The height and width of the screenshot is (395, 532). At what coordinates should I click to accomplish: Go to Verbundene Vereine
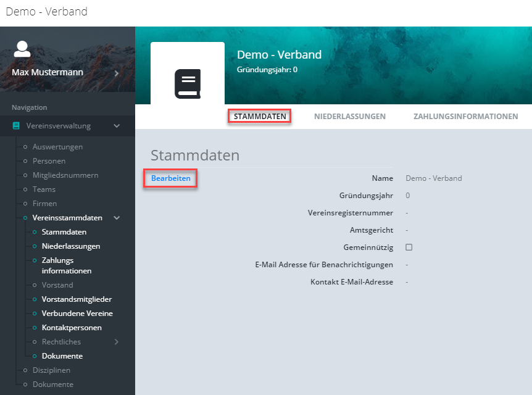click(77, 314)
